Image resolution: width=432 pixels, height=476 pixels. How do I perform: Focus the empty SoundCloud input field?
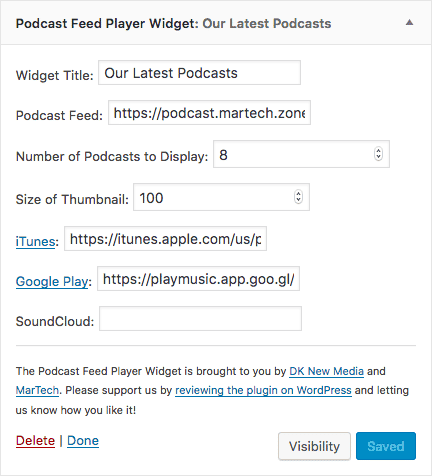200,319
